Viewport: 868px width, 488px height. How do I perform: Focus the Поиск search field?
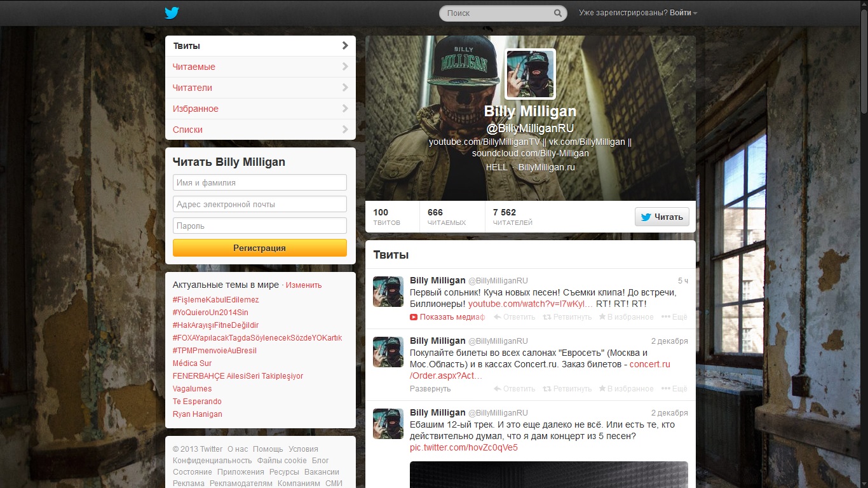pyautogui.click(x=503, y=13)
